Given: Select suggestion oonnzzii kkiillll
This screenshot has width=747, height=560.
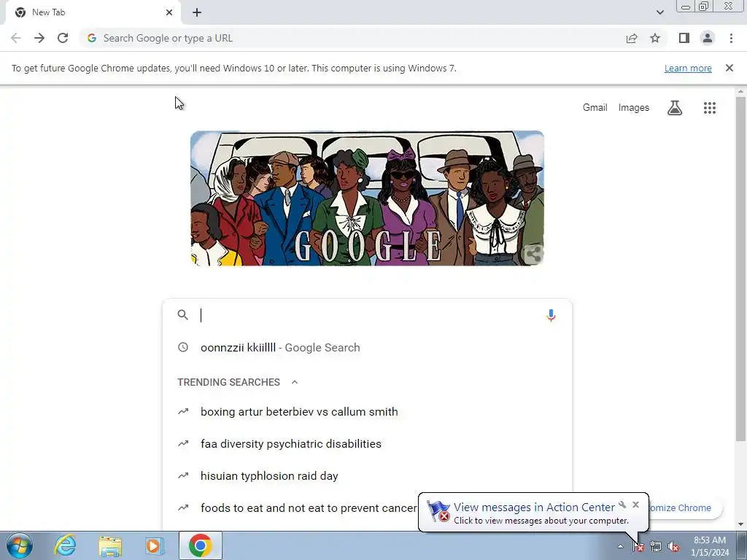Looking at the screenshot, I should coord(367,348).
